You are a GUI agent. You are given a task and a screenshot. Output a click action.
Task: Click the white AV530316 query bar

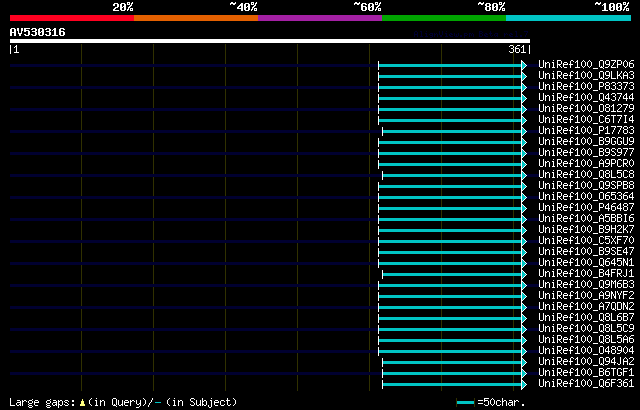pos(270,41)
